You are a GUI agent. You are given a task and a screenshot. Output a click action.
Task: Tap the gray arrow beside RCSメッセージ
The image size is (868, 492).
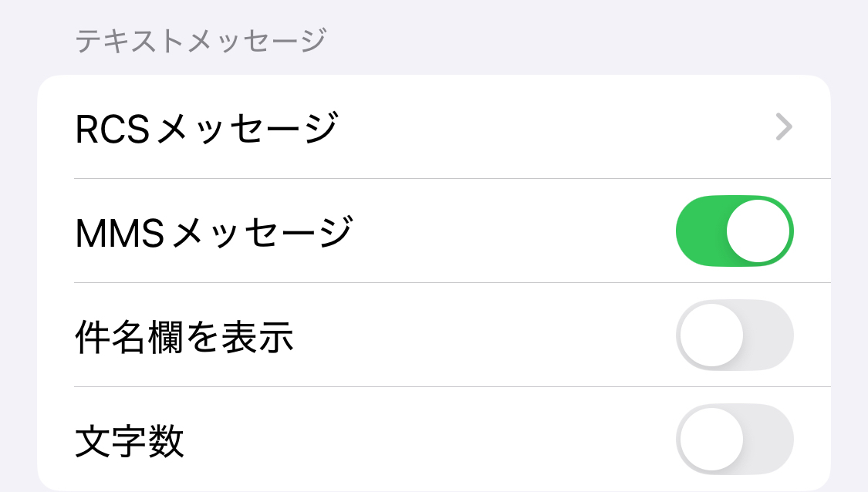pos(783,127)
